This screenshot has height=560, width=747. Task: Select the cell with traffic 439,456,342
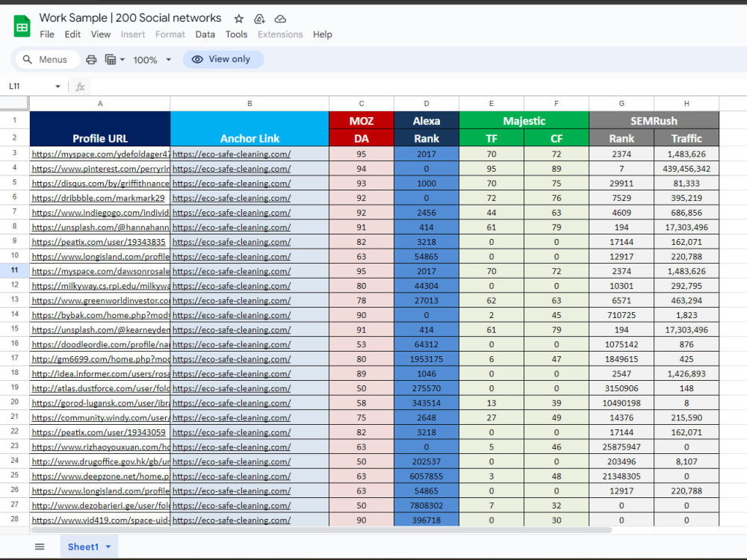coord(686,169)
